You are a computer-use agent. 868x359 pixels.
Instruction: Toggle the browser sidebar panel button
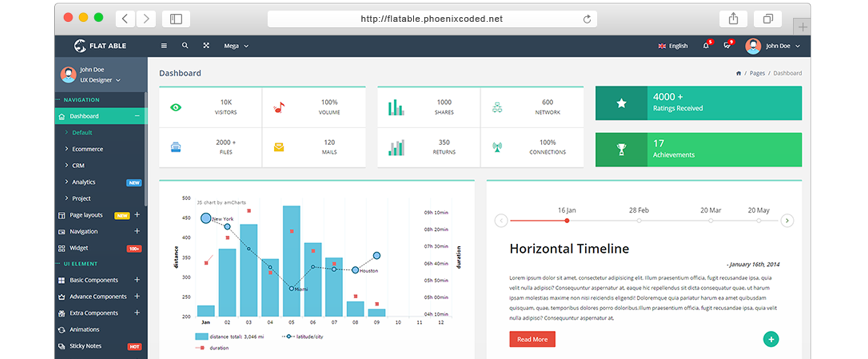(x=176, y=19)
